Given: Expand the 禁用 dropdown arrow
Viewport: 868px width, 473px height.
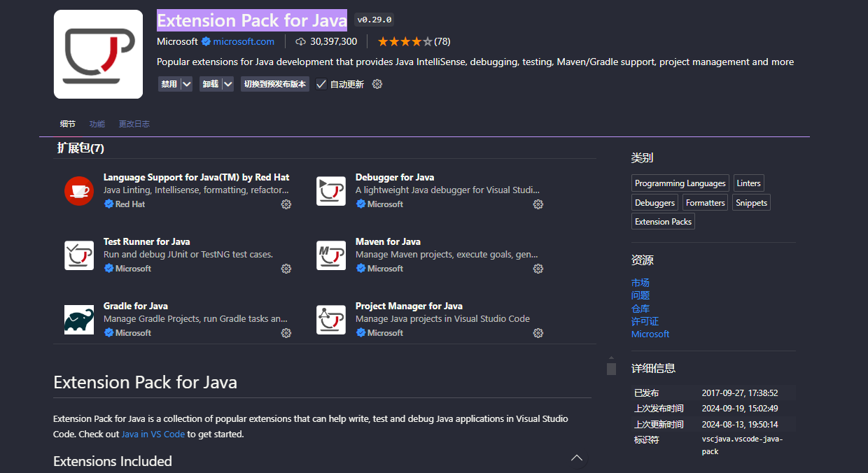Looking at the screenshot, I should (x=186, y=84).
